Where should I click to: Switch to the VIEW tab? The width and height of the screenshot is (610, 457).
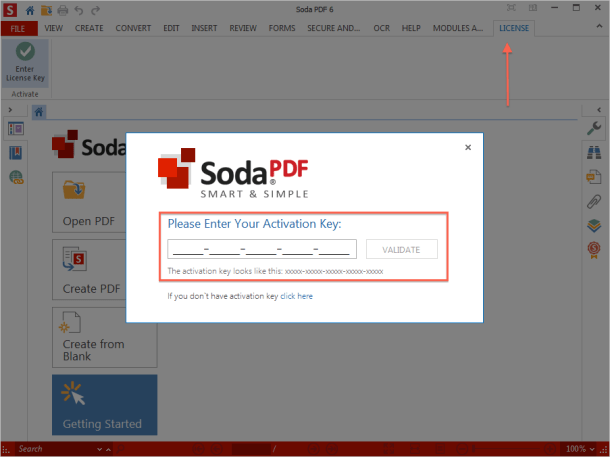(54, 28)
